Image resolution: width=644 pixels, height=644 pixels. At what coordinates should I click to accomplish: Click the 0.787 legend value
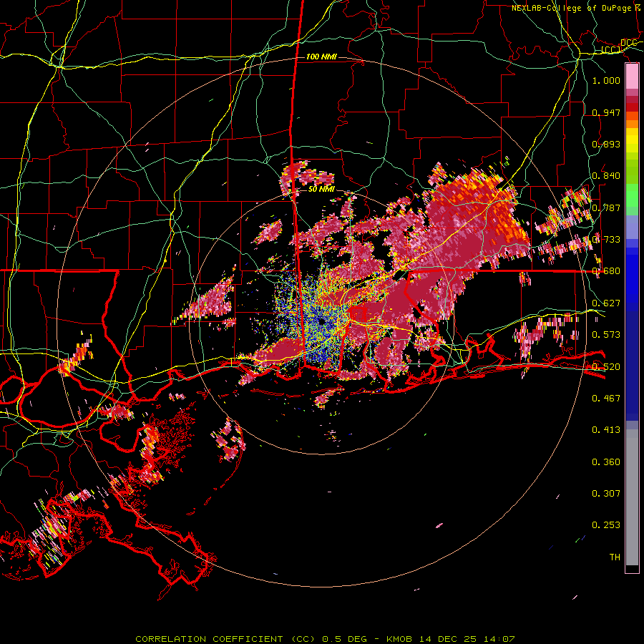pos(606,208)
